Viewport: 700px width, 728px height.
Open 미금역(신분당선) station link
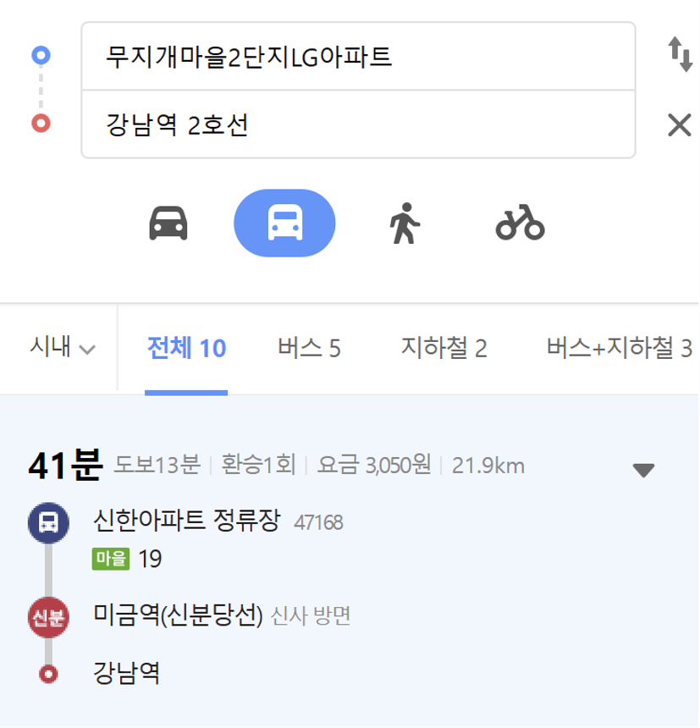[178, 615]
